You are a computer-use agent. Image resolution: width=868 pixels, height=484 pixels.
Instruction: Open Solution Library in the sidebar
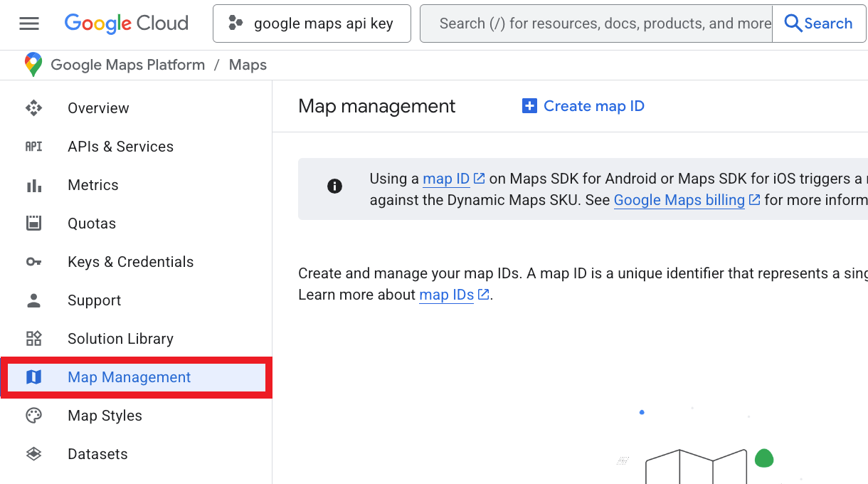pyautogui.click(x=120, y=339)
